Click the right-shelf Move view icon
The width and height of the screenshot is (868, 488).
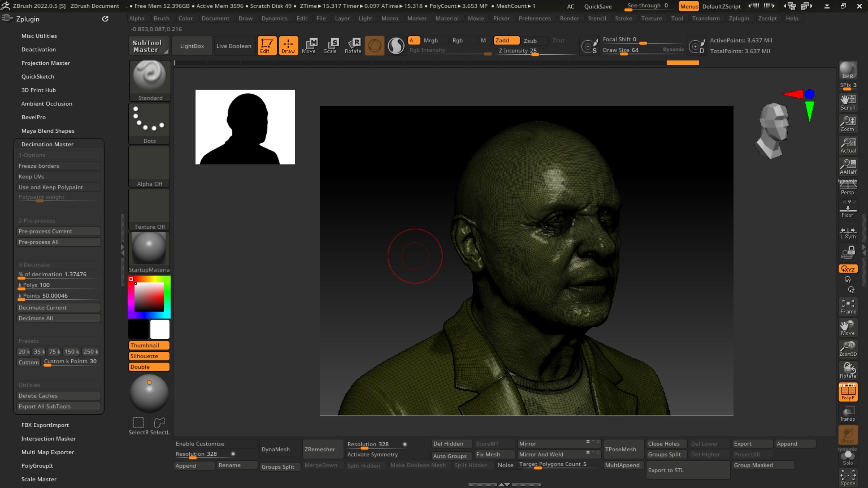tap(848, 327)
